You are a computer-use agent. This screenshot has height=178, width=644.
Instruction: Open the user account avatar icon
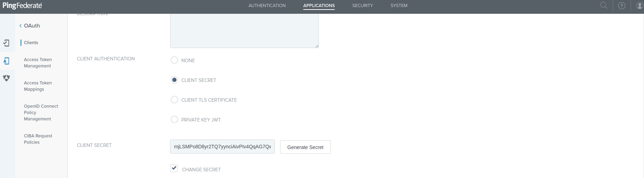coord(639,6)
